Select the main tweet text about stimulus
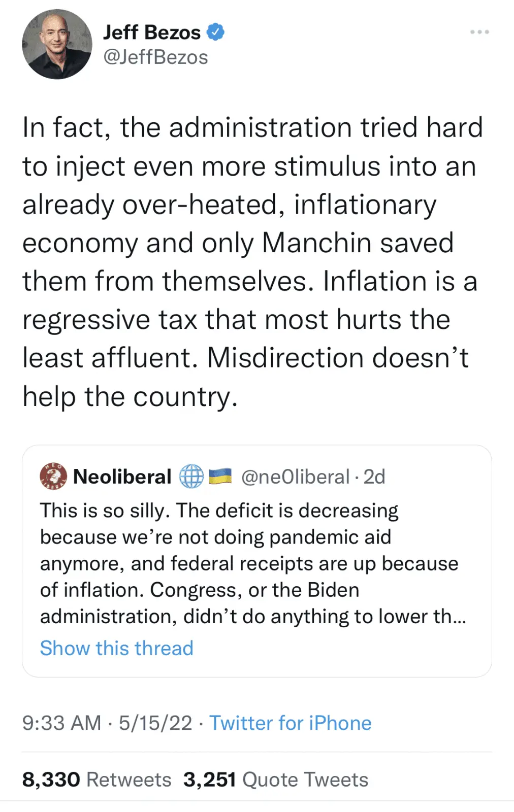The width and height of the screenshot is (514, 812). [x=251, y=261]
